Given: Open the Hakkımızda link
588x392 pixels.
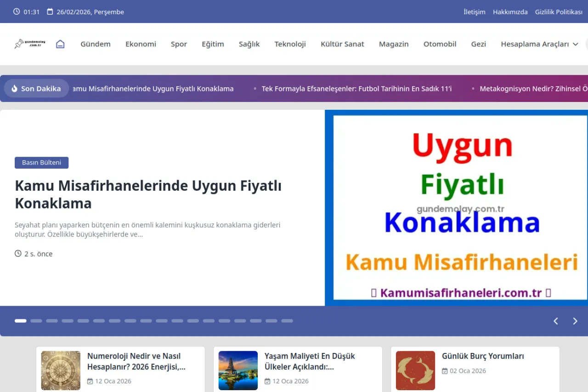Looking at the screenshot, I should 510,11.
